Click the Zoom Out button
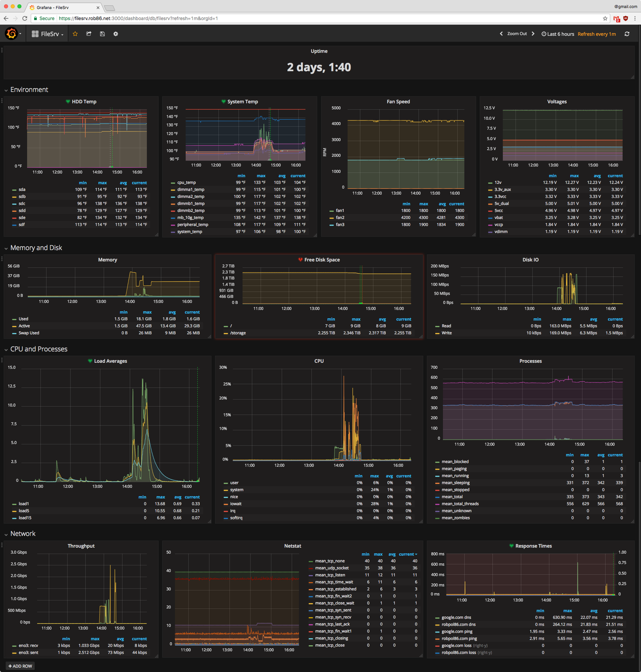641x672 pixels. (517, 34)
